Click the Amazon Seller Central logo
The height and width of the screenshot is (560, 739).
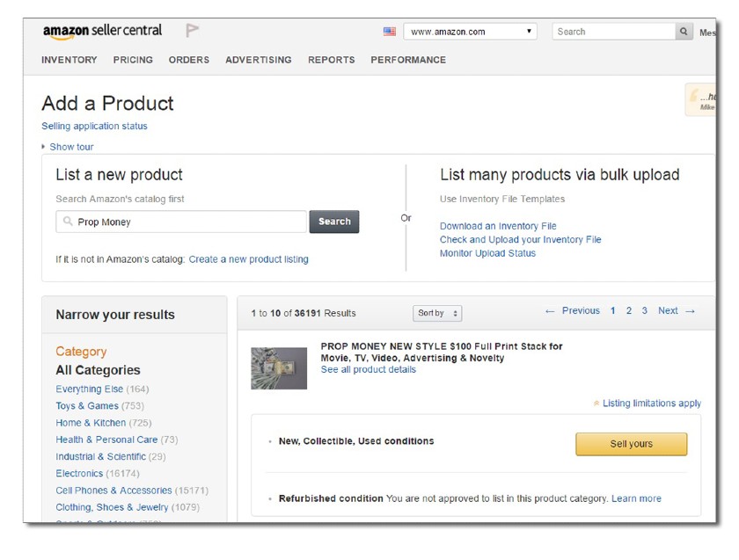coord(102,31)
